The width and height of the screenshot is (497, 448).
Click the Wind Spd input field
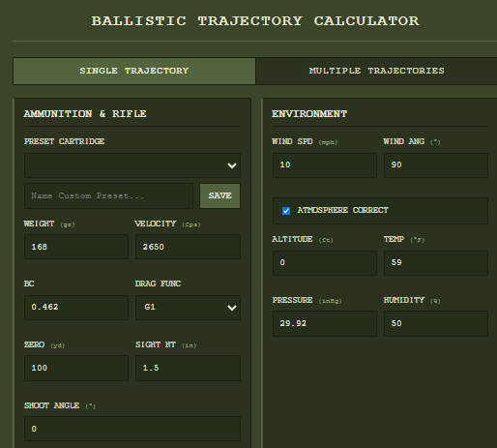coord(325,165)
